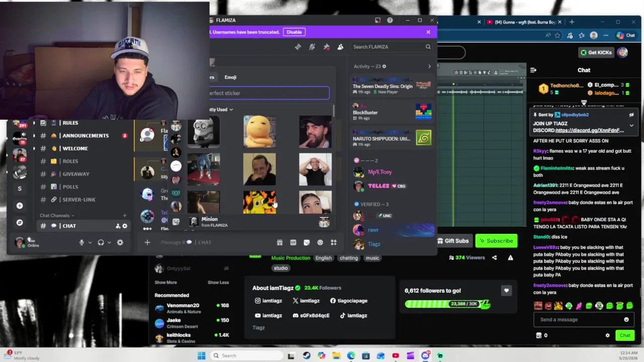Click the sticker search field
Image resolution: width=644 pixels, height=362 pixels.
coord(269,93)
